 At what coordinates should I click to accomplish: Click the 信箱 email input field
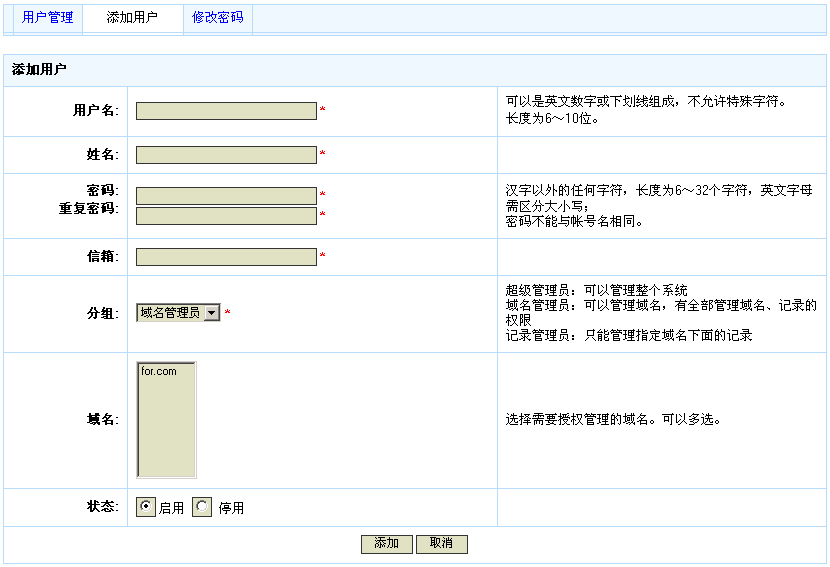tap(226, 257)
